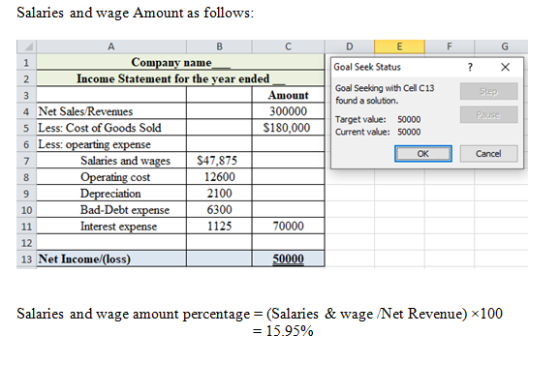The width and height of the screenshot is (560, 365).
Task: Click the 12600 value cell
Action: pos(219,177)
